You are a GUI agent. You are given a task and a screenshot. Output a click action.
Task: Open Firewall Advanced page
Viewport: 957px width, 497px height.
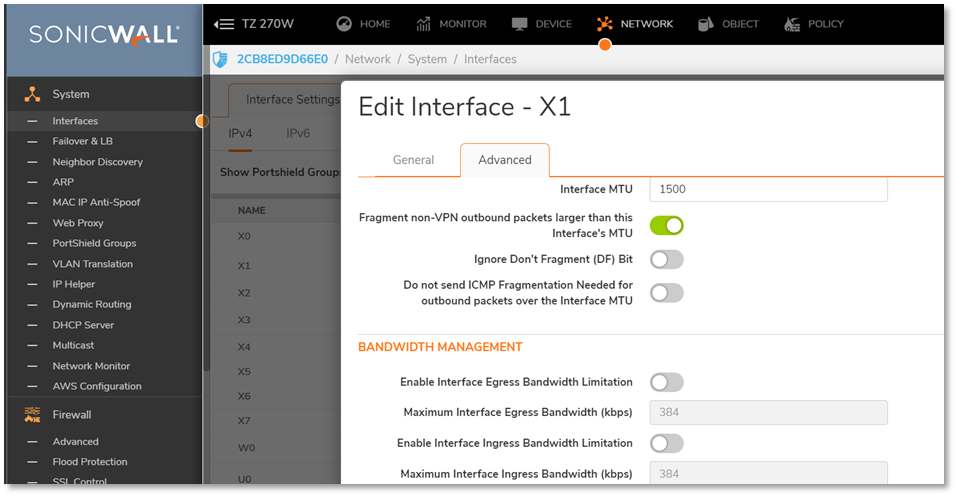click(x=75, y=441)
